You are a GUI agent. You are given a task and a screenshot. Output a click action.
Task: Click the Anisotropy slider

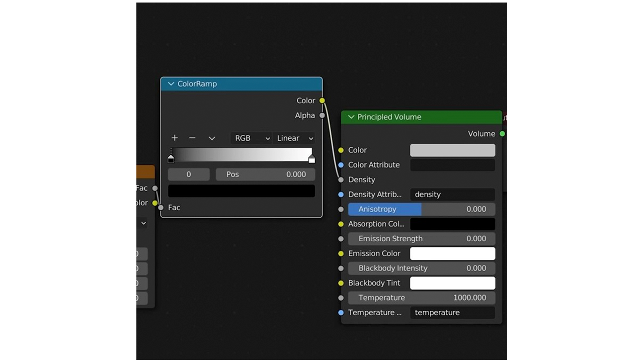422,209
